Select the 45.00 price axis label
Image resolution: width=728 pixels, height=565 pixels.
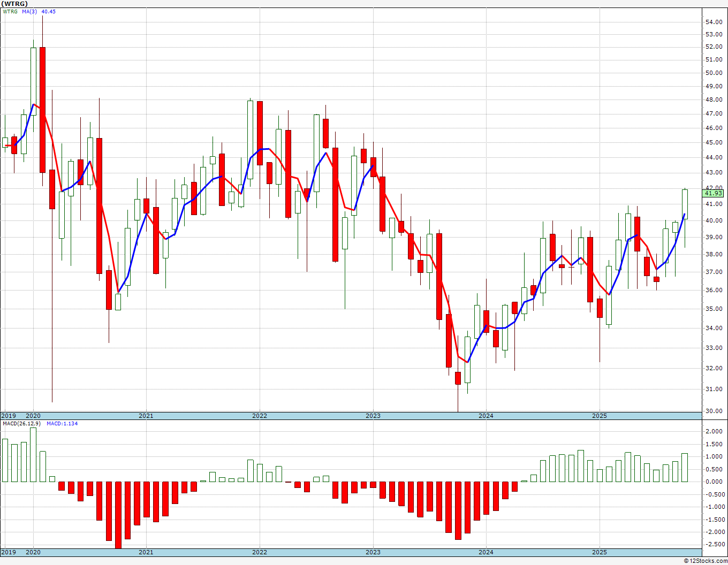pyautogui.click(x=714, y=143)
